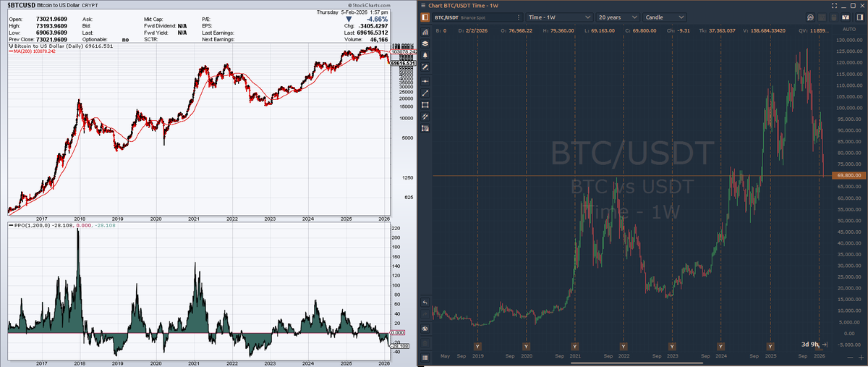Click the 69616.531 last price tag on StockCharts

point(403,64)
